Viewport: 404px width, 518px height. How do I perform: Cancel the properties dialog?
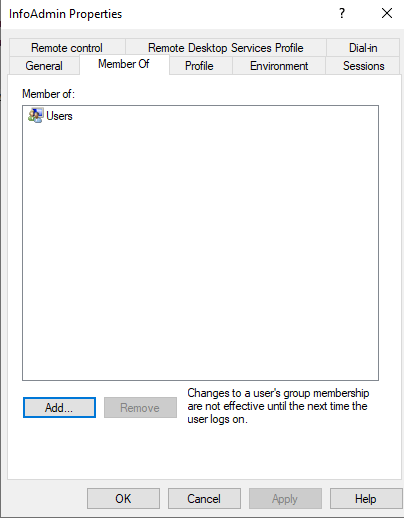coord(204,499)
